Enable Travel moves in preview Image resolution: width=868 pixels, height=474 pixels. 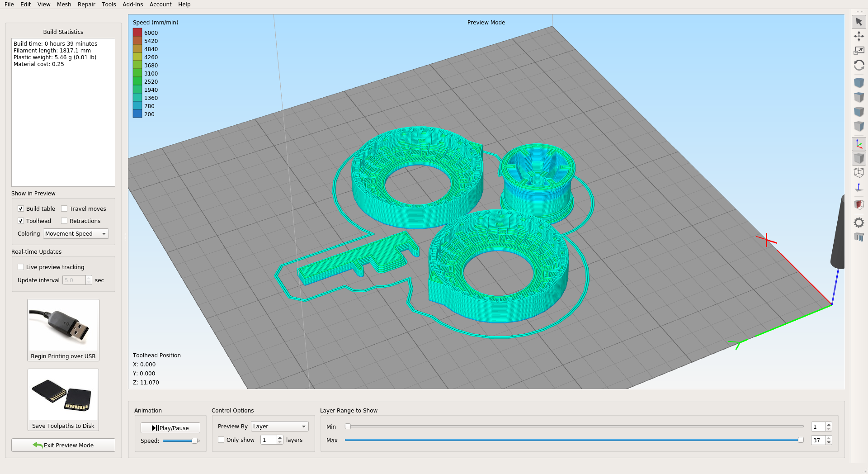pos(64,209)
